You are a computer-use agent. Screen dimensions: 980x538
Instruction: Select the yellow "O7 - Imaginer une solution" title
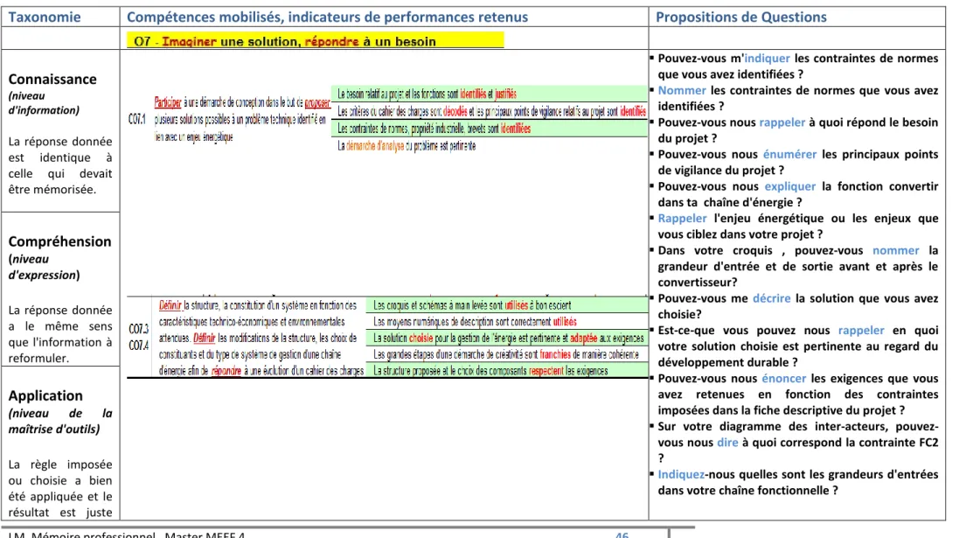315,41
